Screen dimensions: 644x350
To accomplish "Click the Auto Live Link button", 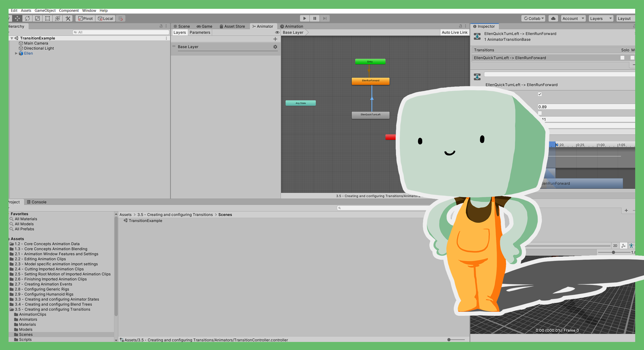I will tap(454, 32).
